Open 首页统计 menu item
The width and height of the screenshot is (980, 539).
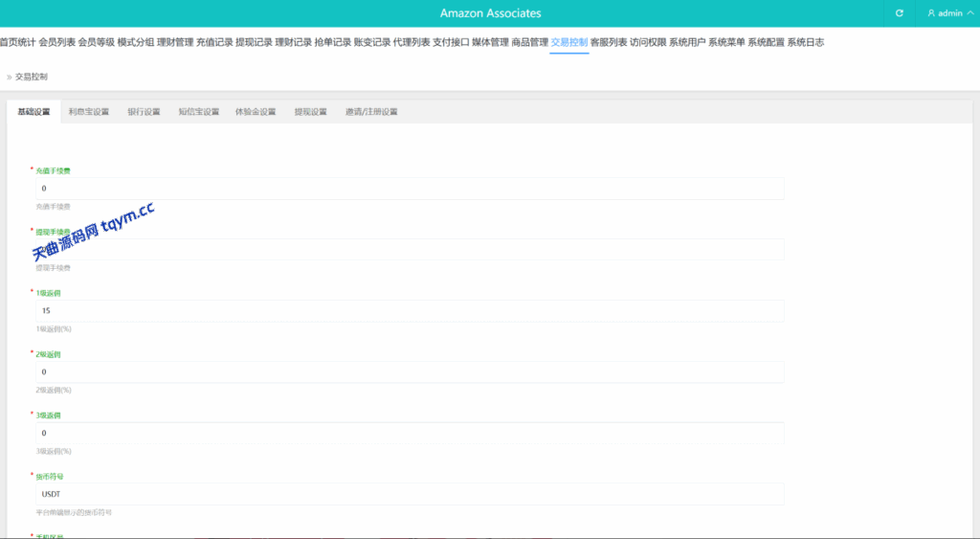click(17, 42)
